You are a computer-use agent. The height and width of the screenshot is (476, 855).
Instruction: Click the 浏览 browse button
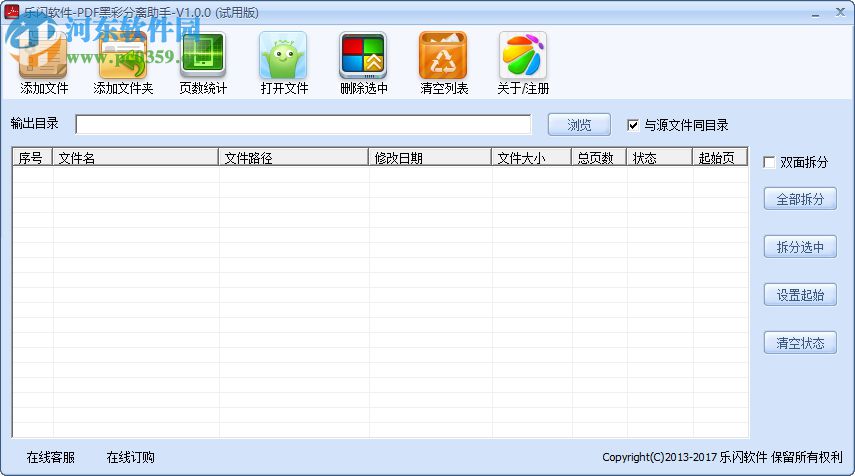pyautogui.click(x=579, y=125)
